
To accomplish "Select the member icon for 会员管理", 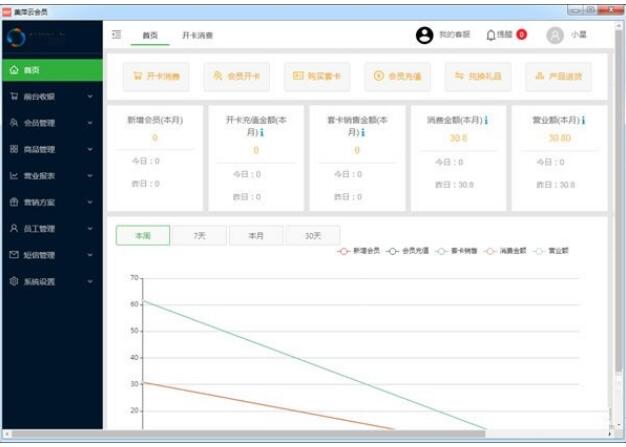I will click(14, 123).
